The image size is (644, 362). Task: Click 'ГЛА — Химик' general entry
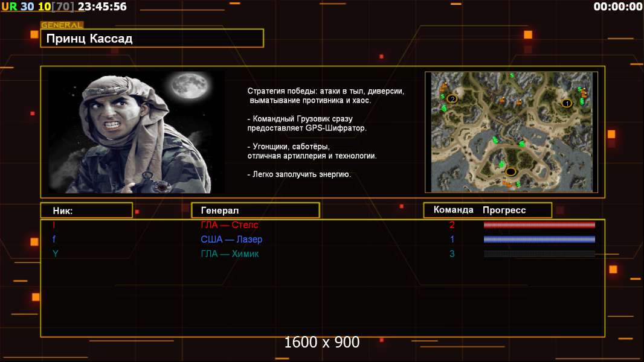click(x=230, y=254)
